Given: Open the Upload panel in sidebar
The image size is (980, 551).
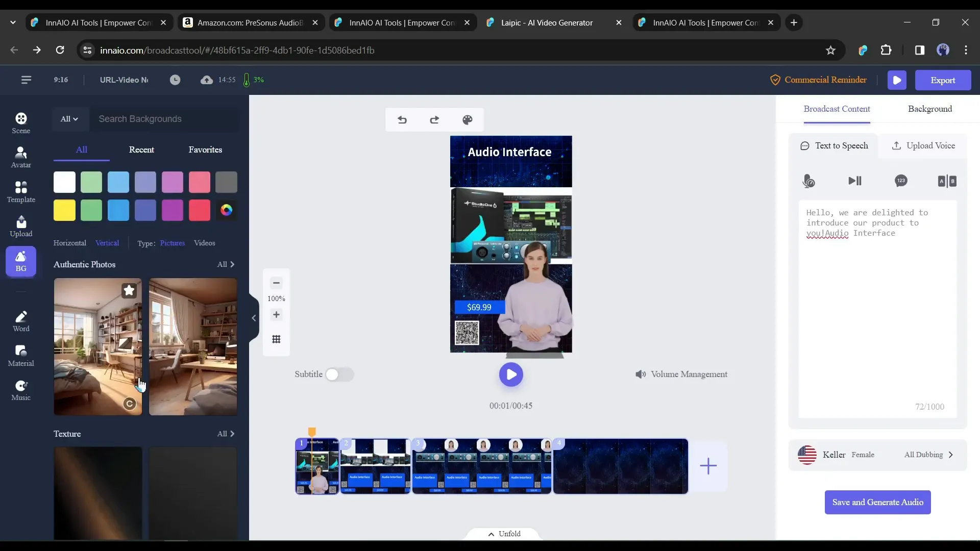Looking at the screenshot, I should (x=21, y=226).
